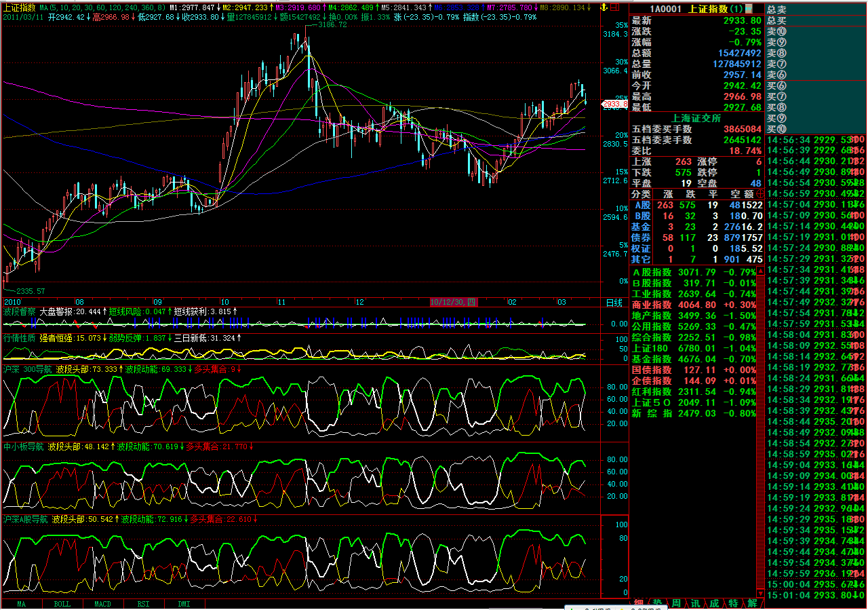Click the 其它 row in 分类 table
868x610 pixels.
click(x=697, y=259)
